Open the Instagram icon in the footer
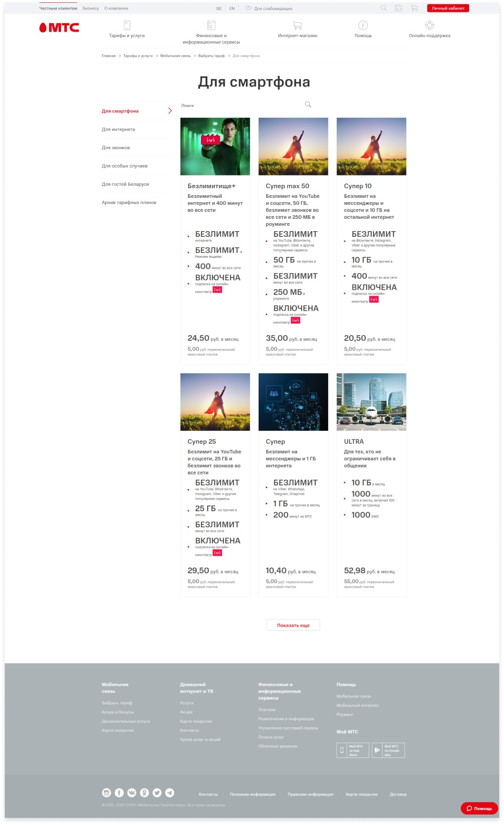Viewport: 504px width, 825px height. tap(107, 793)
